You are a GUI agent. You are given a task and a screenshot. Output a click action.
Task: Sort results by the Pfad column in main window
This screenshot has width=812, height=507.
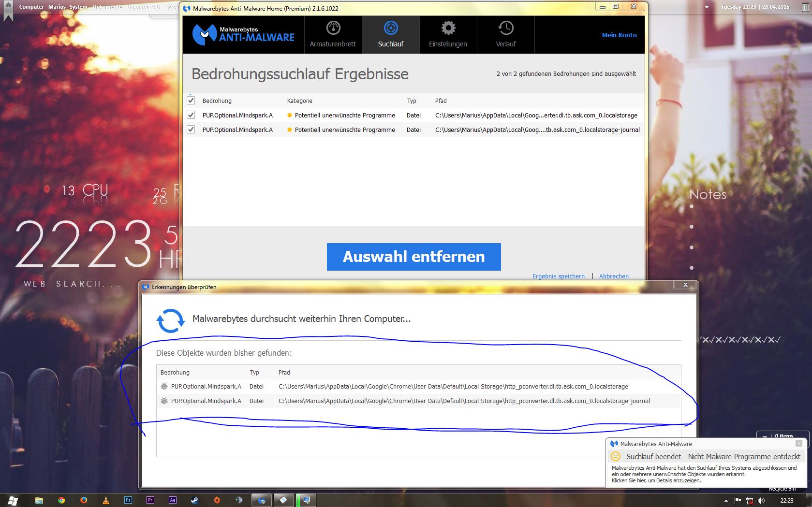441,101
